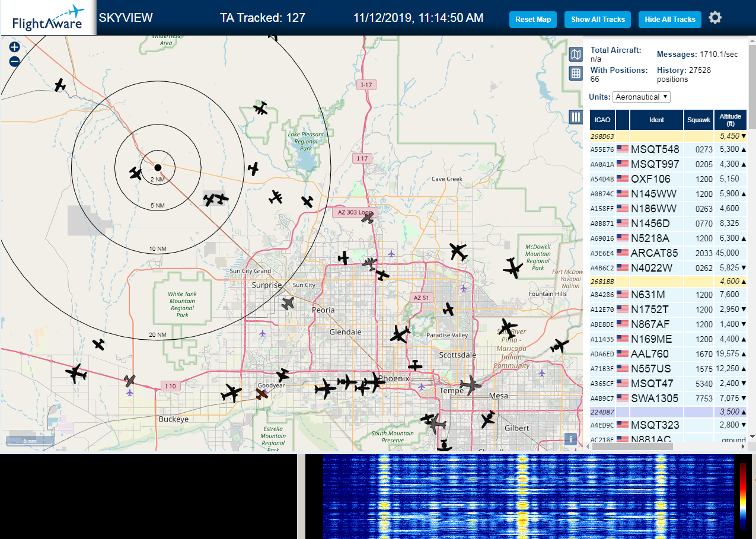Open the map attribution info icon

[570, 439]
